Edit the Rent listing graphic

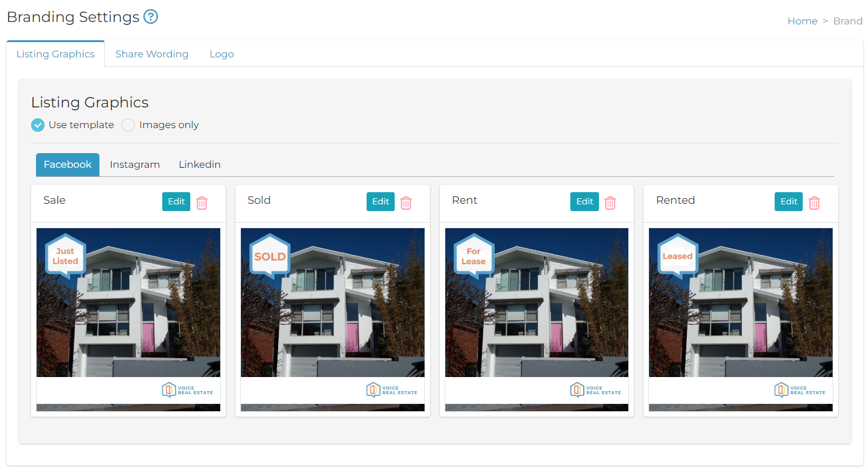[x=584, y=202]
